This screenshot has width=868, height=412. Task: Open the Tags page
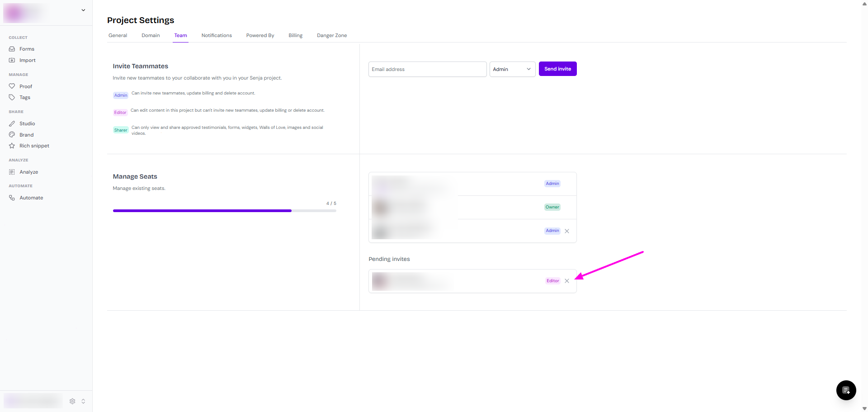[25, 97]
